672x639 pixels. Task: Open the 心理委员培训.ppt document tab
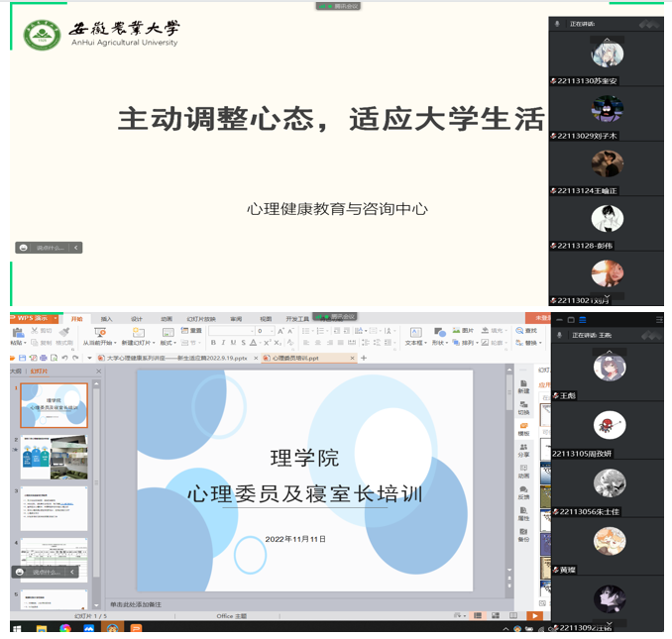coord(295,358)
